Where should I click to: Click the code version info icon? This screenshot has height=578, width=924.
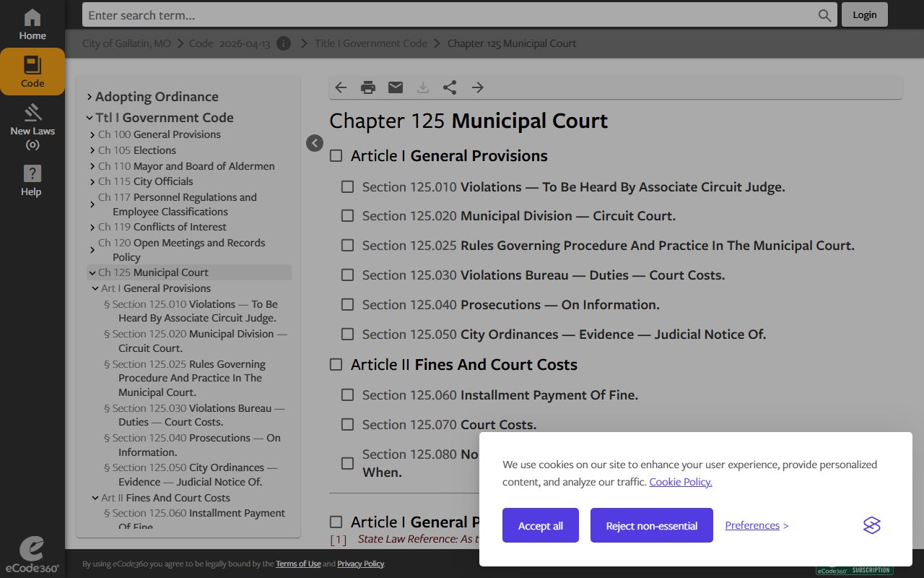(x=284, y=43)
